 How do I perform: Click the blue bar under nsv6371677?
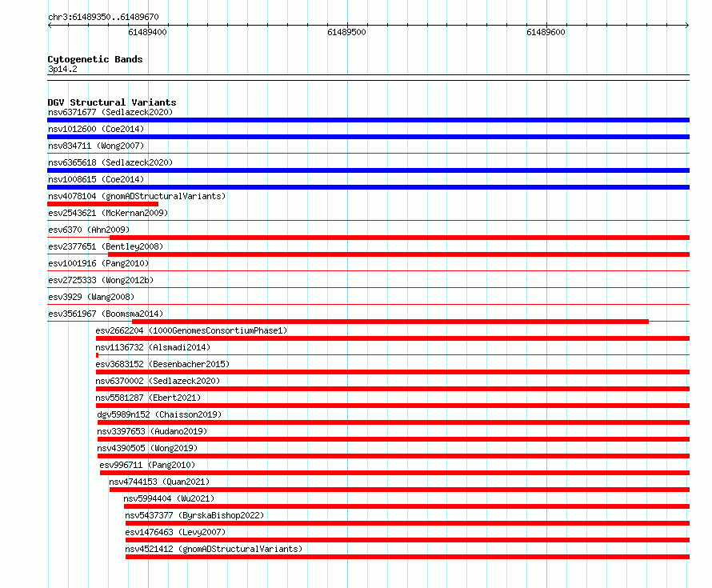click(368, 120)
